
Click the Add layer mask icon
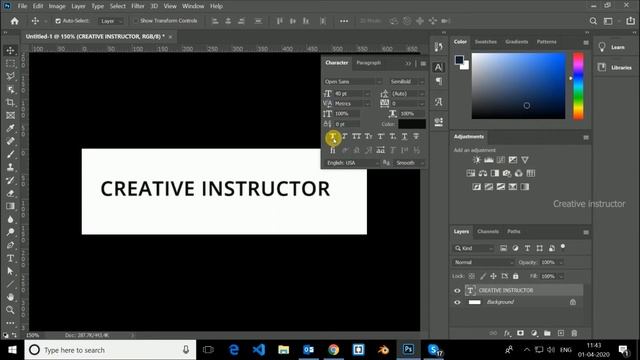(x=520, y=333)
